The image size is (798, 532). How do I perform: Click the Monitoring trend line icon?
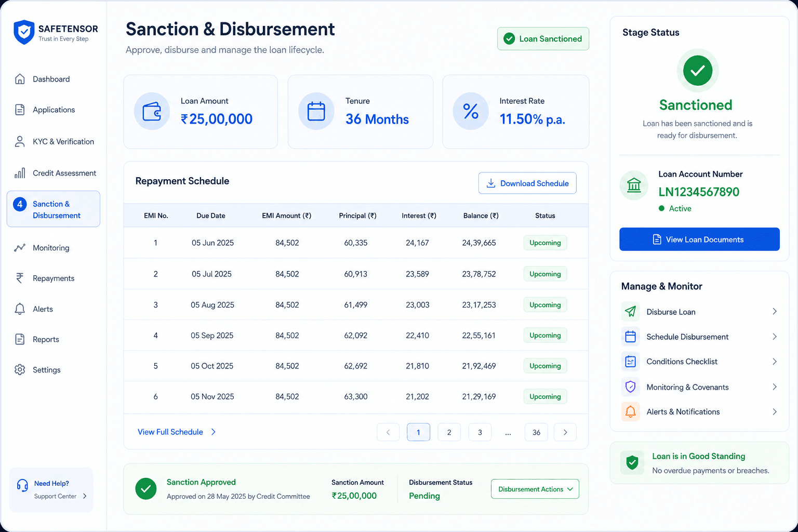pos(20,248)
